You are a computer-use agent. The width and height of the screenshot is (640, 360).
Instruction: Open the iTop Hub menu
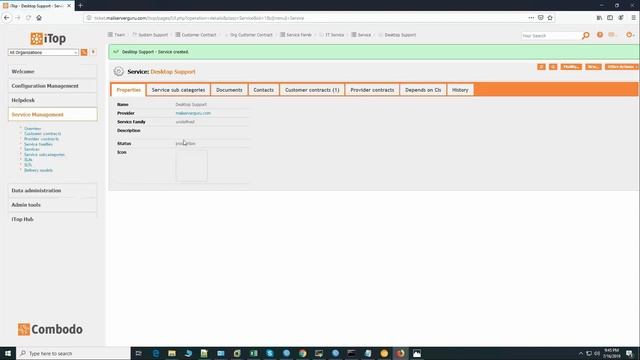[x=52, y=219]
